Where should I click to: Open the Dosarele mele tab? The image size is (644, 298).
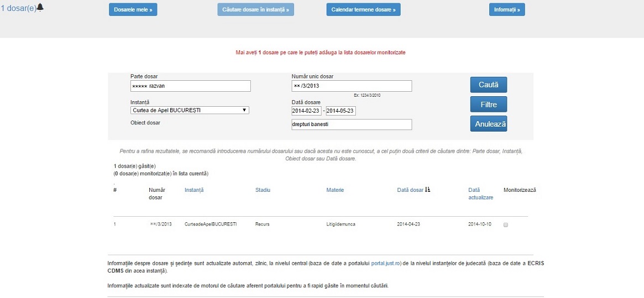[x=133, y=9]
